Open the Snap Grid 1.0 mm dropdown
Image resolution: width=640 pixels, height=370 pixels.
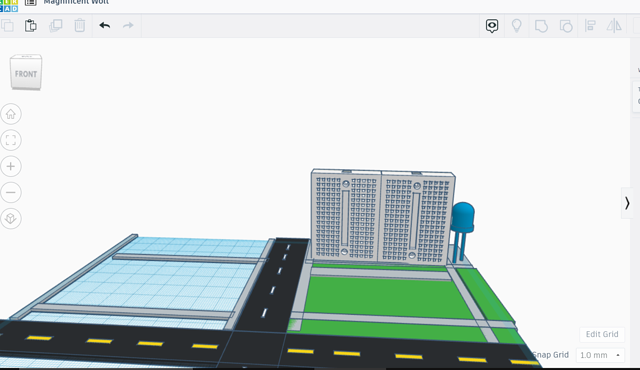tap(600, 355)
